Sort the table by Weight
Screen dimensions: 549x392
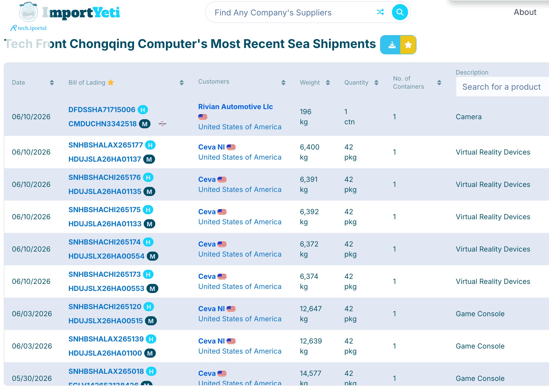(x=328, y=83)
